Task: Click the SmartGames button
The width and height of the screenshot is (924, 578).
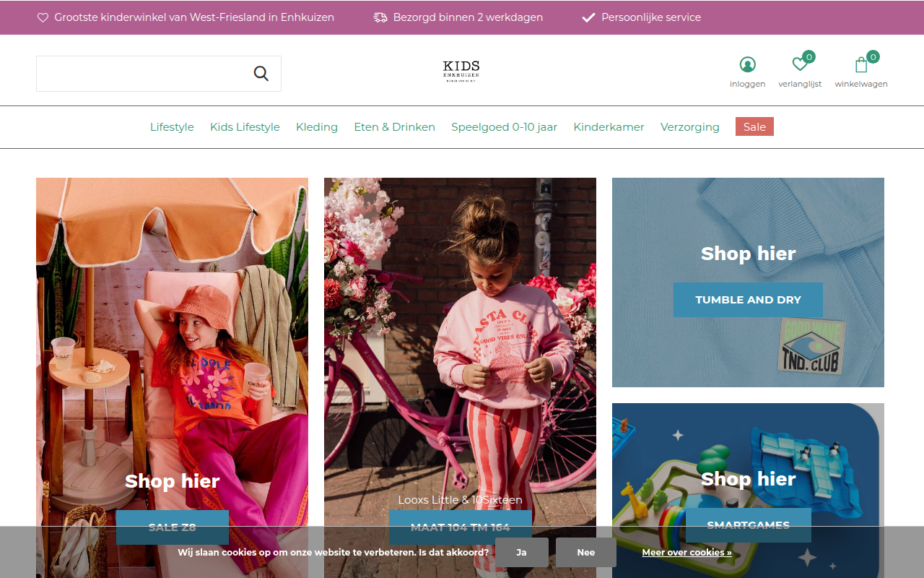Action: click(748, 525)
